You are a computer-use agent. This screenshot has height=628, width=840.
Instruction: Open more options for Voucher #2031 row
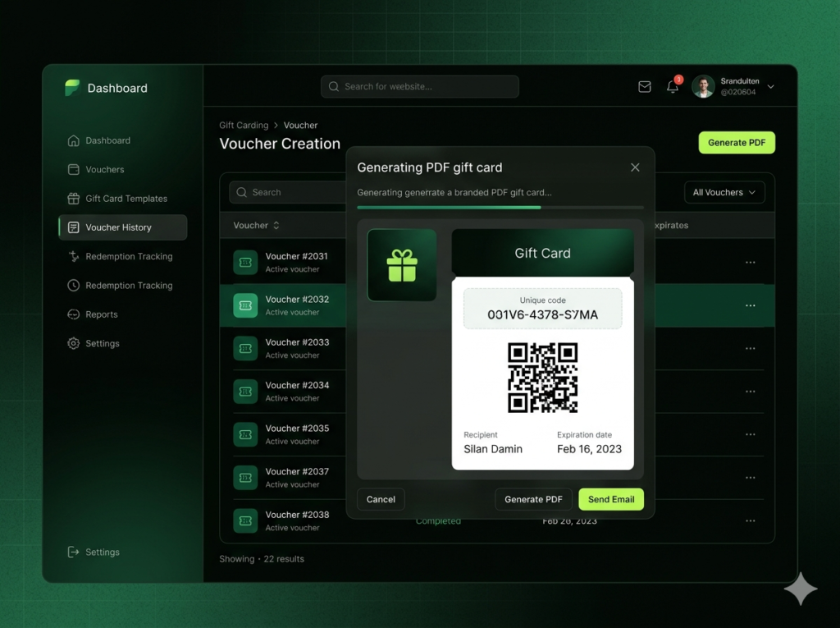coord(750,262)
